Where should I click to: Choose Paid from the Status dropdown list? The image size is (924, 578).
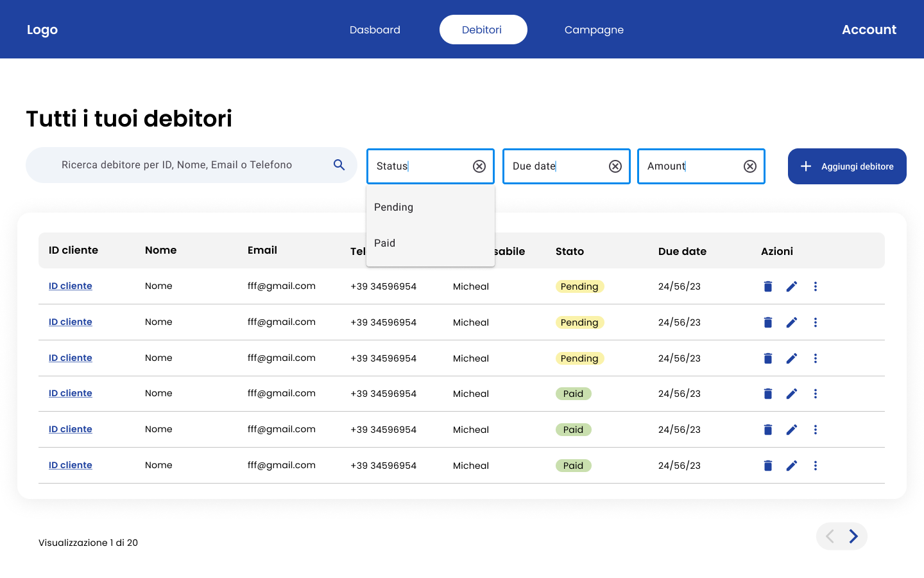[x=431, y=243]
